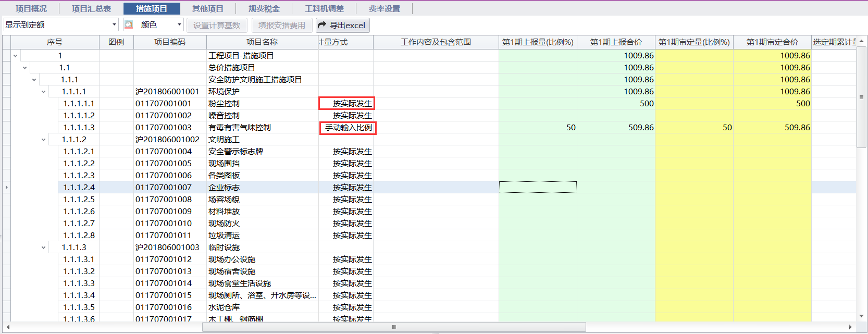
Task: Click the 导出excel export arrow icon
Action: click(322, 25)
